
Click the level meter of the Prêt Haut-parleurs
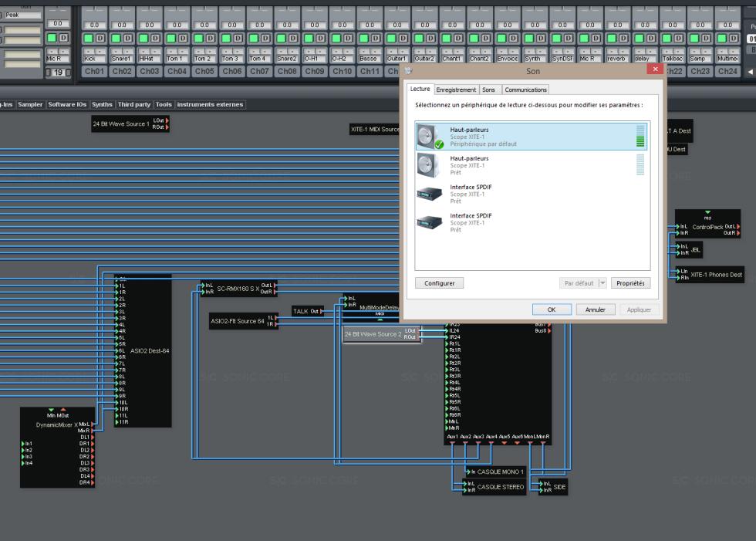click(x=640, y=164)
